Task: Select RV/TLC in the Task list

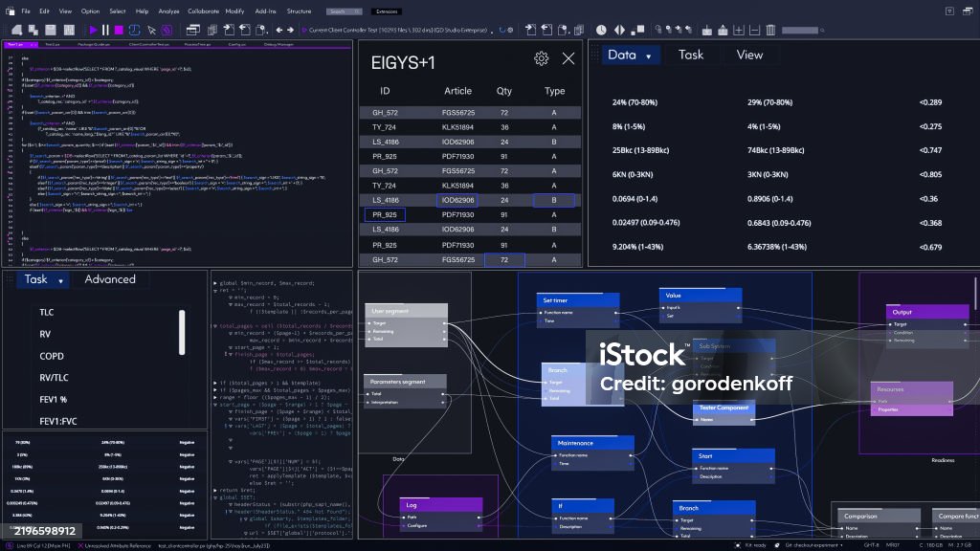Action: (x=54, y=378)
